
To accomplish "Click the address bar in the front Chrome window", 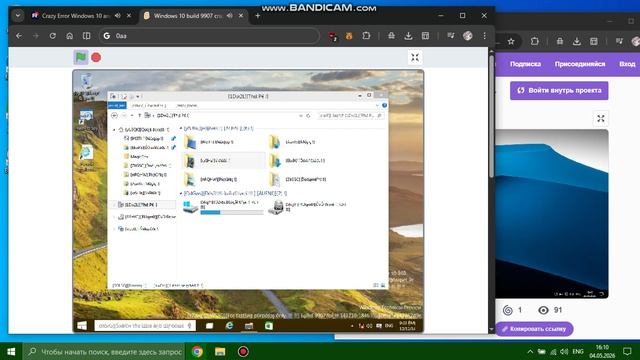I will [208, 36].
